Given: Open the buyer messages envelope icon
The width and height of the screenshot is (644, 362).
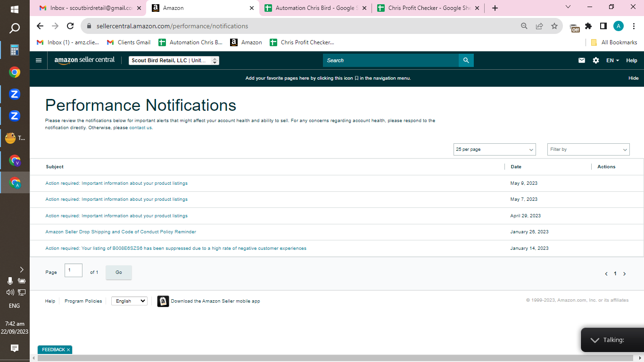Looking at the screenshot, I should [x=582, y=60].
